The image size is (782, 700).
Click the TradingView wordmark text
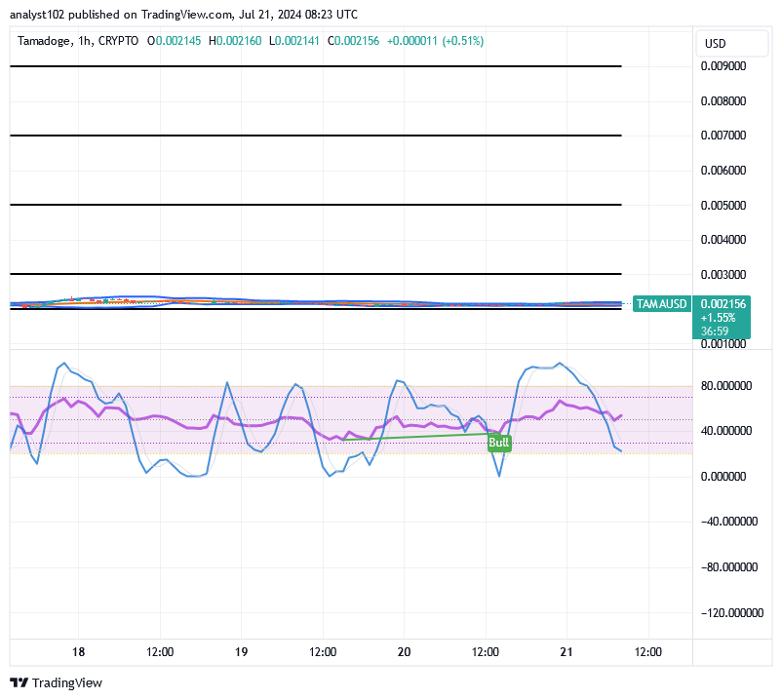[67, 683]
